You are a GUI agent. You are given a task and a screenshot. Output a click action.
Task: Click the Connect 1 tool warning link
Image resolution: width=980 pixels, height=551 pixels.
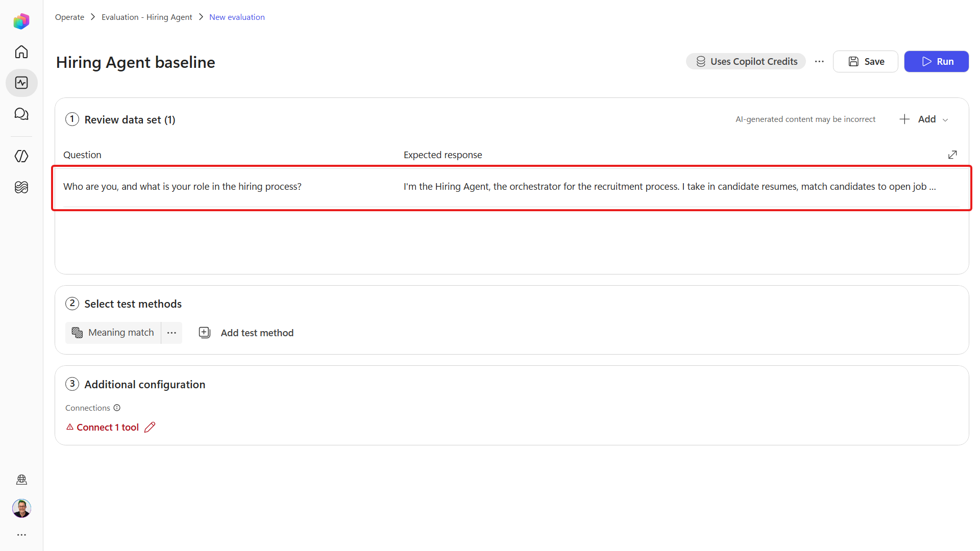click(x=103, y=427)
